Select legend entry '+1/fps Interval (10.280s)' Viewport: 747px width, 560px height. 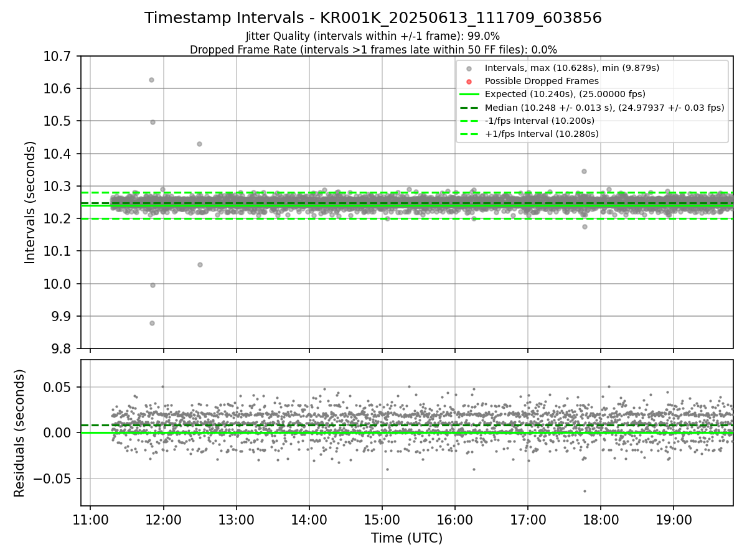[x=541, y=134]
